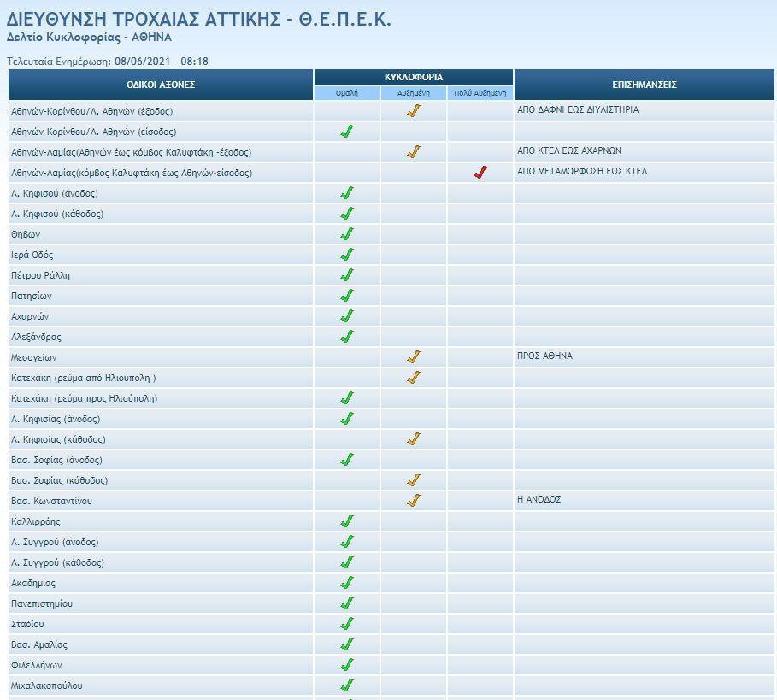Screen dimensions: 777x700
Task: Click orange checkmark for Βασ. Κωνσταντίνου
Action: pyautogui.click(x=414, y=501)
